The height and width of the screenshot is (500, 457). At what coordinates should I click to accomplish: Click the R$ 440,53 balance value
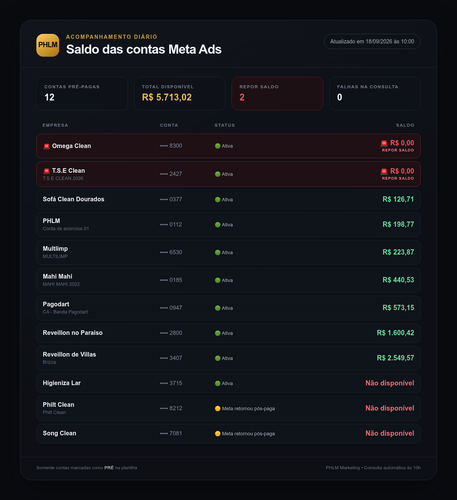click(x=398, y=280)
